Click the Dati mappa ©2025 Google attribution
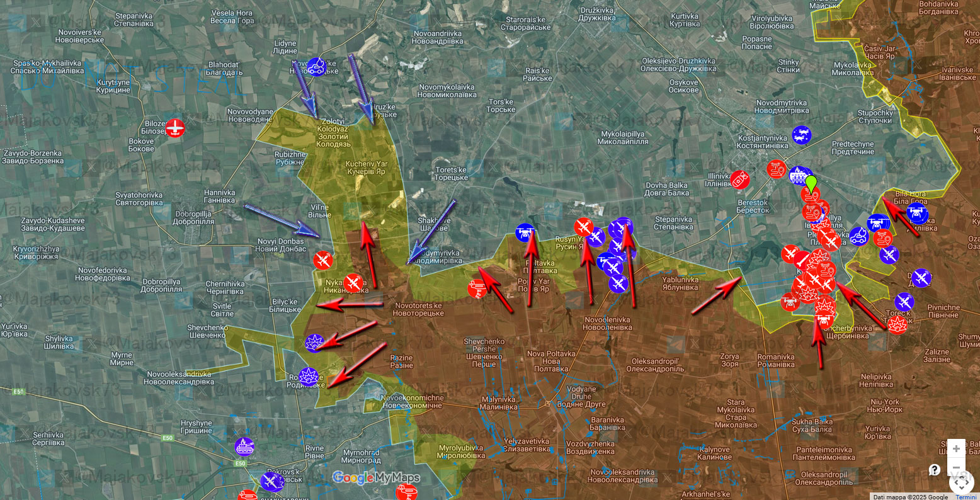The image size is (980, 500). pyautogui.click(x=911, y=497)
